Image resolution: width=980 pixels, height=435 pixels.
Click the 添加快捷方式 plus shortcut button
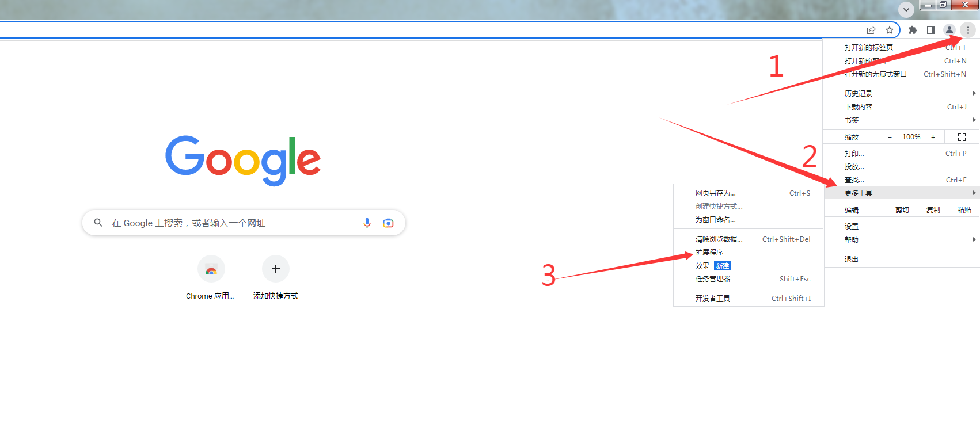(276, 269)
